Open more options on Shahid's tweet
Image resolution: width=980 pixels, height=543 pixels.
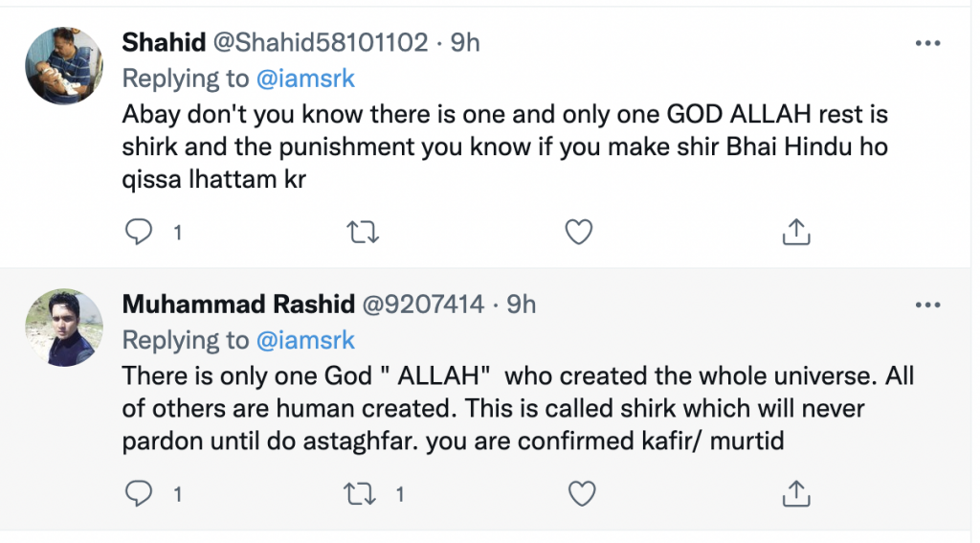pos(927,43)
